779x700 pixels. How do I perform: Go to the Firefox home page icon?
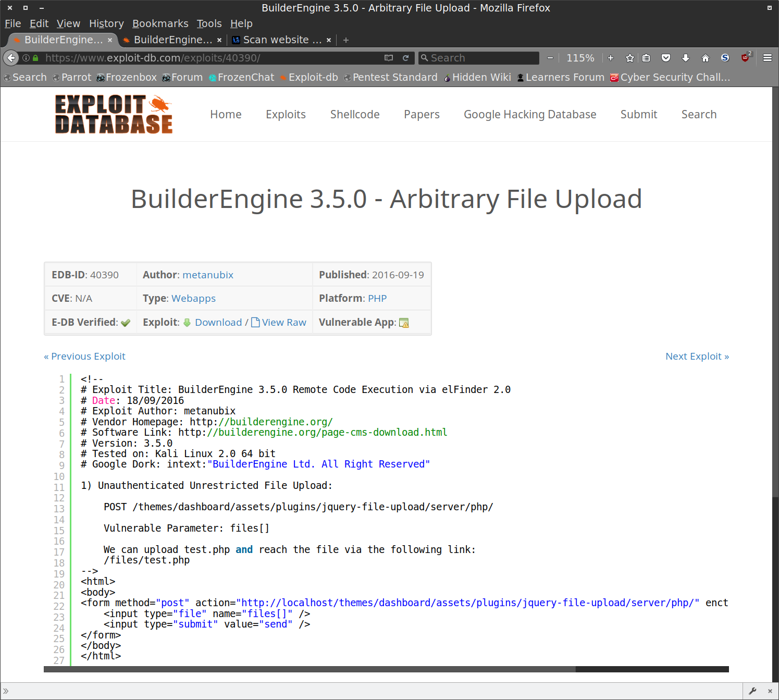[x=706, y=58]
